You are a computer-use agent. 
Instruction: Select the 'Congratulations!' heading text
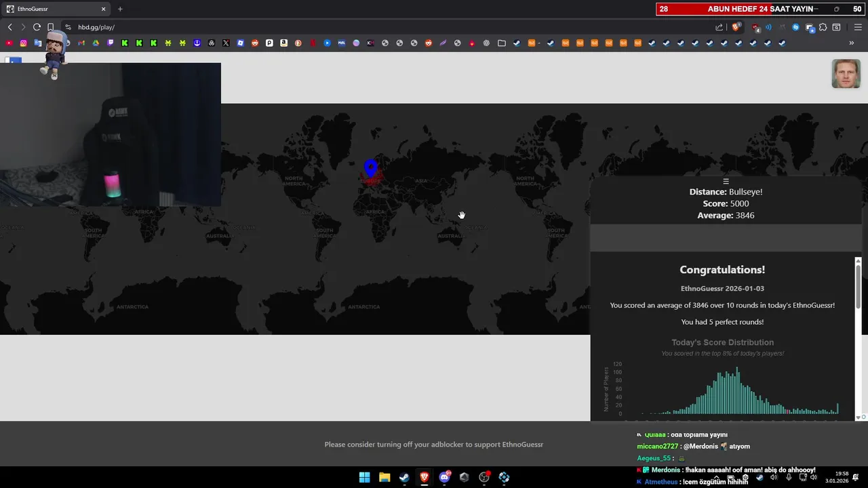click(x=722, y=270)
